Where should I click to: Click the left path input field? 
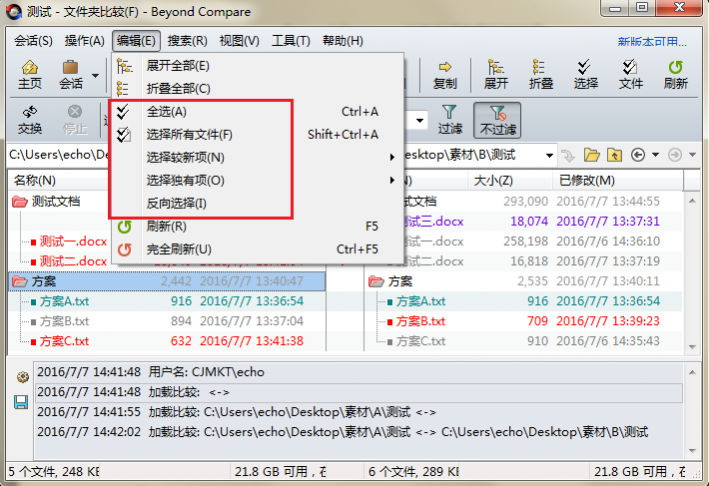point(59,155)
